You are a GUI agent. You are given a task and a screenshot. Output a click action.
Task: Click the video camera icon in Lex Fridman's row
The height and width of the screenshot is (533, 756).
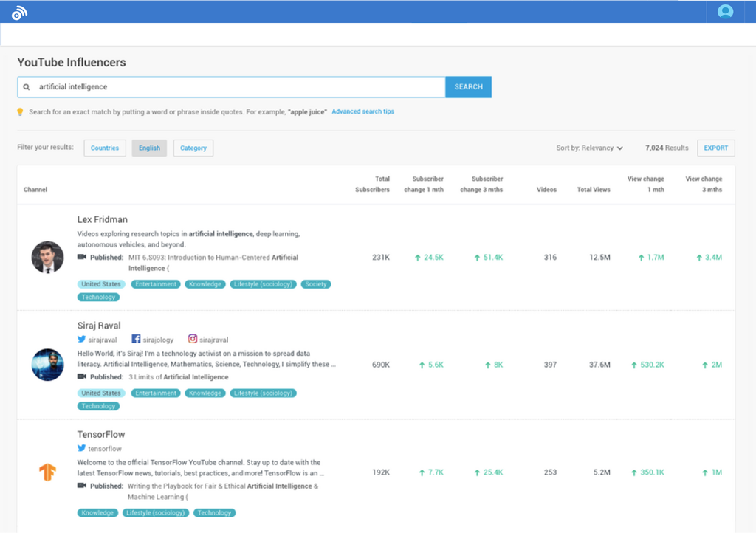82,258
